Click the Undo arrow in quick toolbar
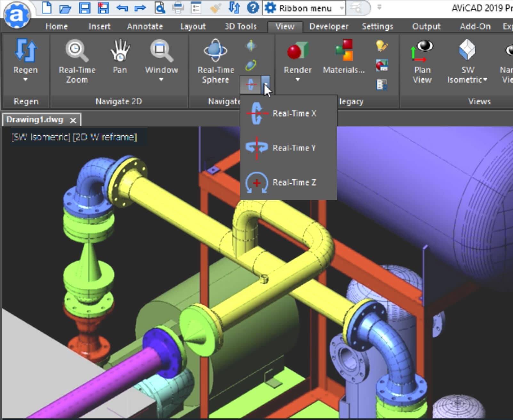 (122, 8)
